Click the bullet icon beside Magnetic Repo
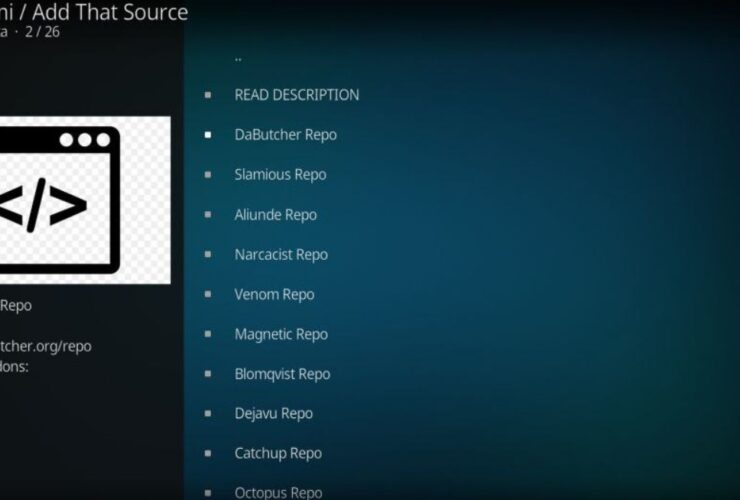The width and height of the screenshot is (740, 500). coord(208,334)
